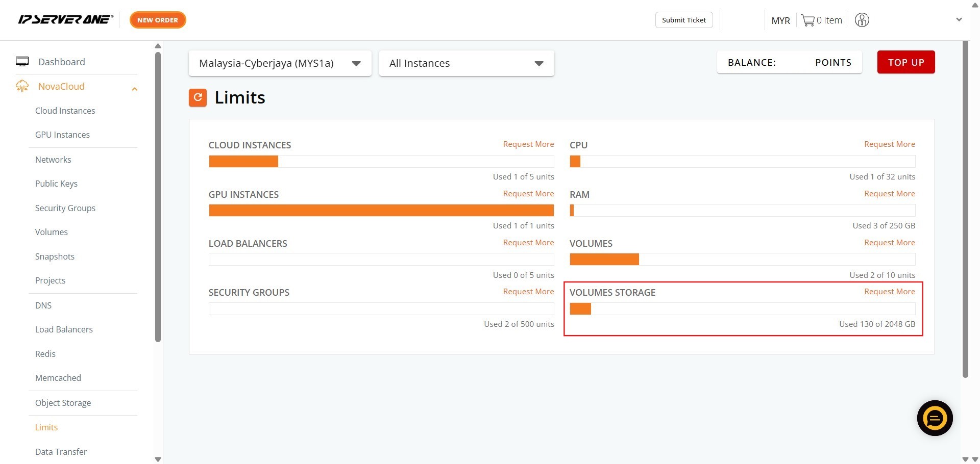Image resolution: width=980 pixels, height=464 pixels.
Task: Click the orange refresh icon beside Limits
Action: [x=198, y=97]
